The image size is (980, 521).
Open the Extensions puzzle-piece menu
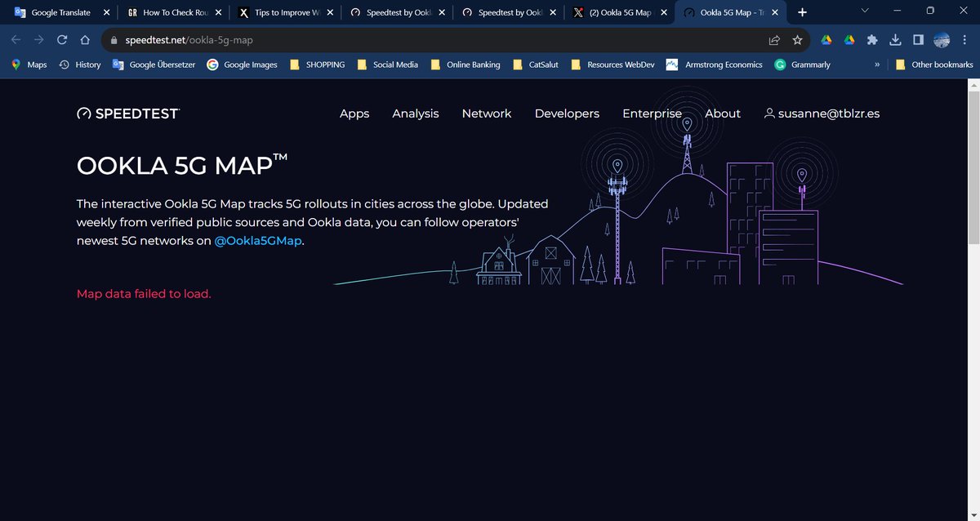(872, 40)
